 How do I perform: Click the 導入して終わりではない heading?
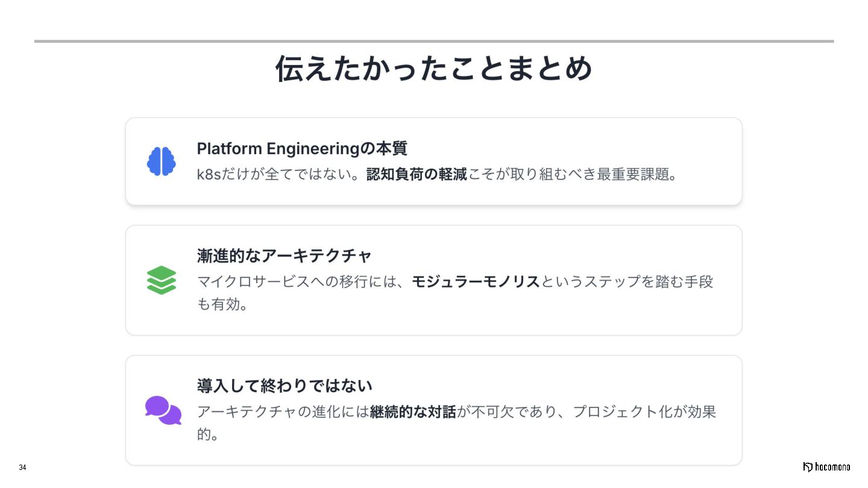(x=285, y=386)
